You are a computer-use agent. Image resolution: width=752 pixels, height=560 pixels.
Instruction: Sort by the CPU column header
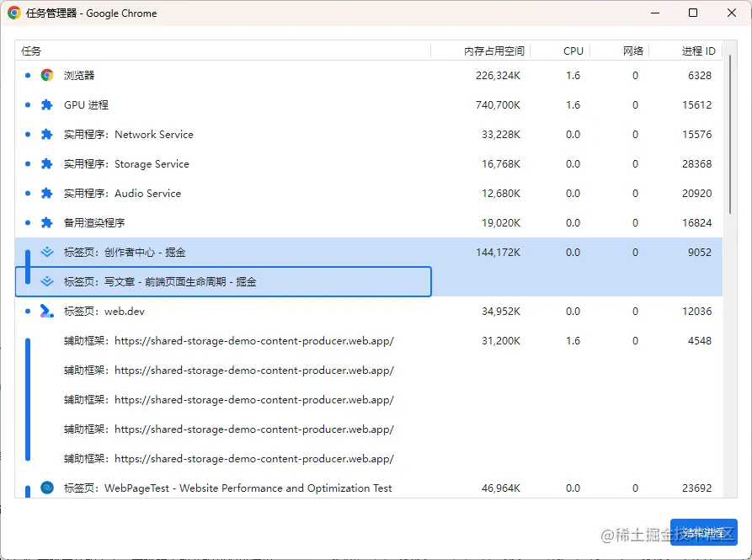(560, 51)
